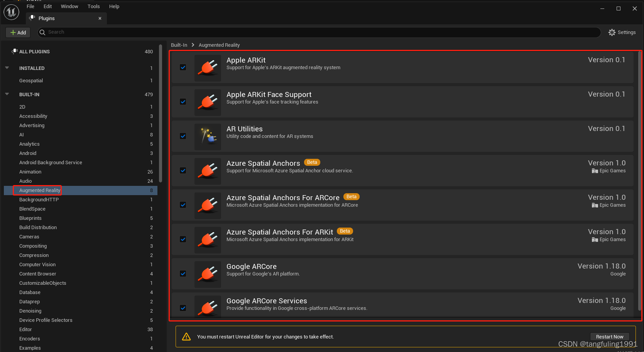Click Epic Games link under Azure Spatial Anchors
Screen dimensions: 644x352
tap(612, 171)
